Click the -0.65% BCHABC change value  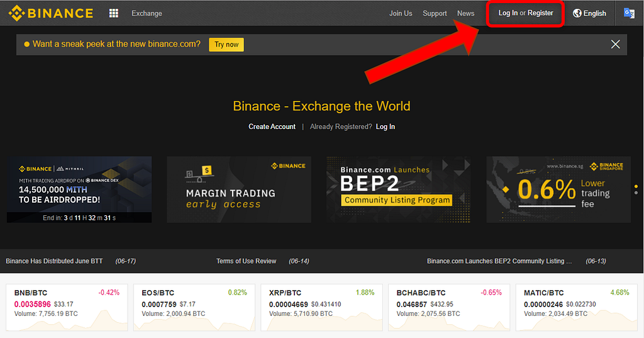(x=491, y=292)
